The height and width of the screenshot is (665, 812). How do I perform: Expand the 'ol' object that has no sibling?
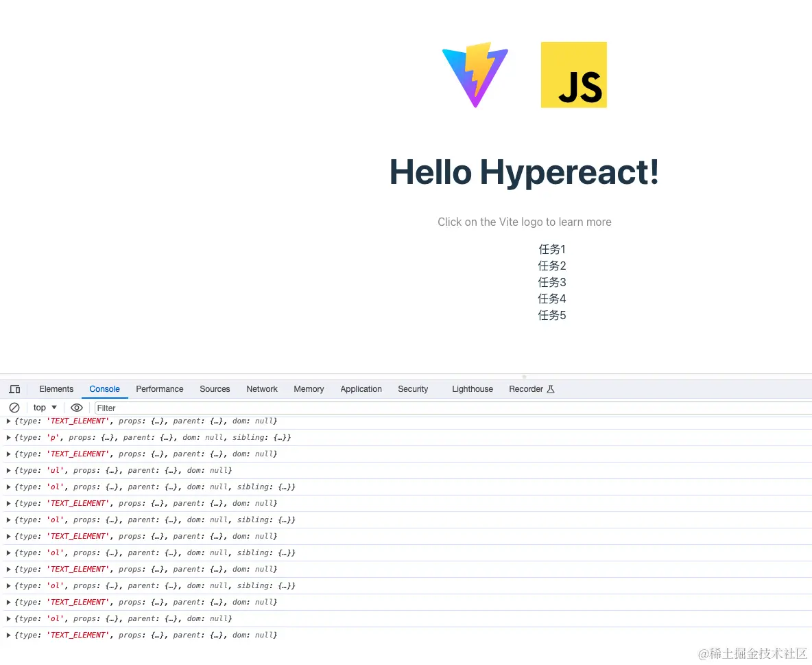coord(9,618)
